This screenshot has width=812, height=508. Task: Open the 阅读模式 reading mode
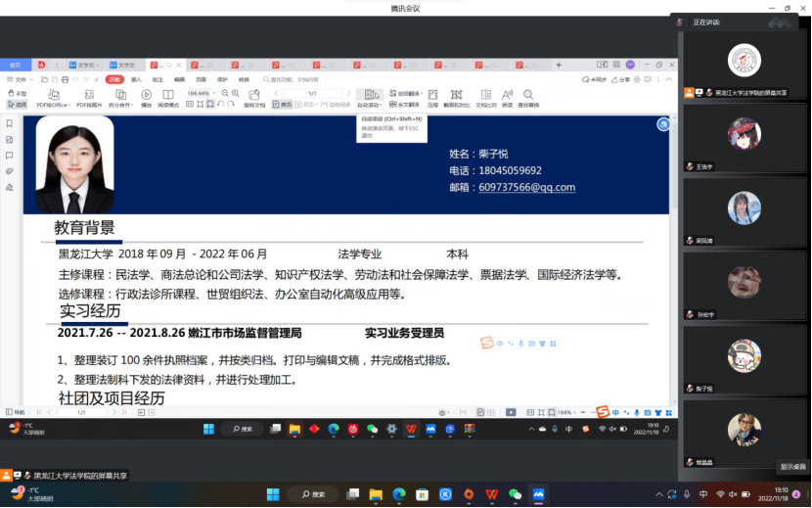click(x=168, y=97)
